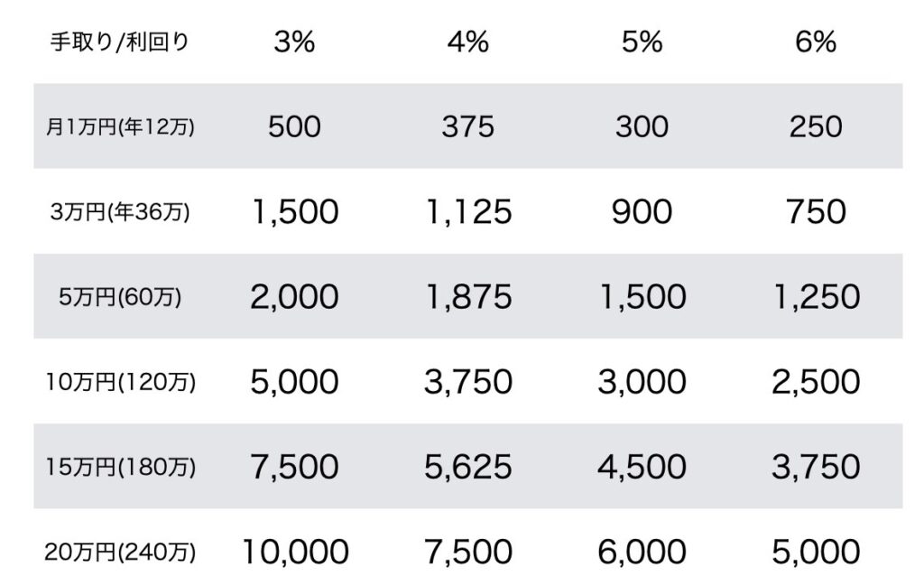Select the cell showing 6,000
Screen dimensions: 924x586
(x=642, y=552)
